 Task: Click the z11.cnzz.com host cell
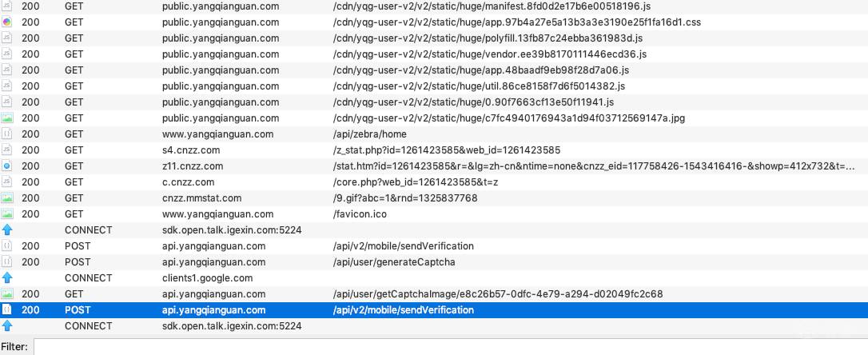click(193, 166)
